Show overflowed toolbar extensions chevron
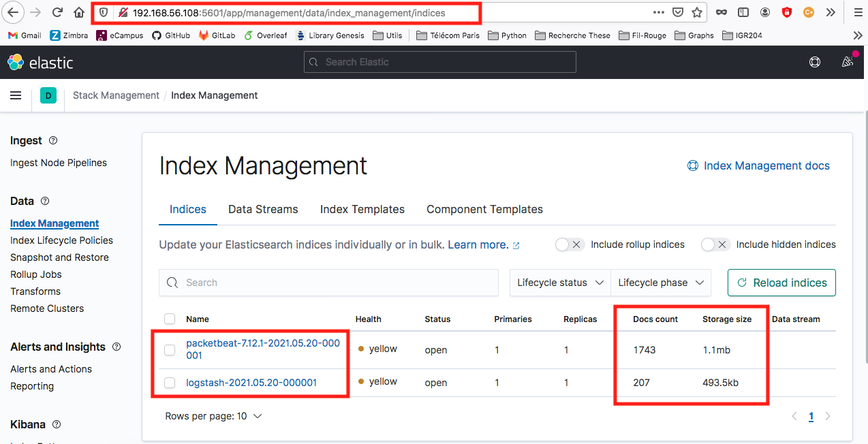The width and height of the screenshot is (868, 444). click(x=831, y=12)
